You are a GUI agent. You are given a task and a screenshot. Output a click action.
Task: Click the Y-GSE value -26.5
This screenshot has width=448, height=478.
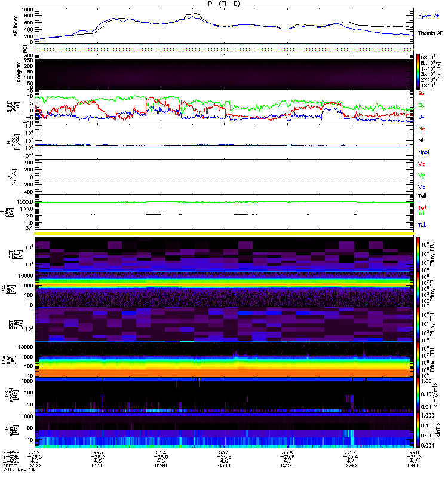click(35, 457)
